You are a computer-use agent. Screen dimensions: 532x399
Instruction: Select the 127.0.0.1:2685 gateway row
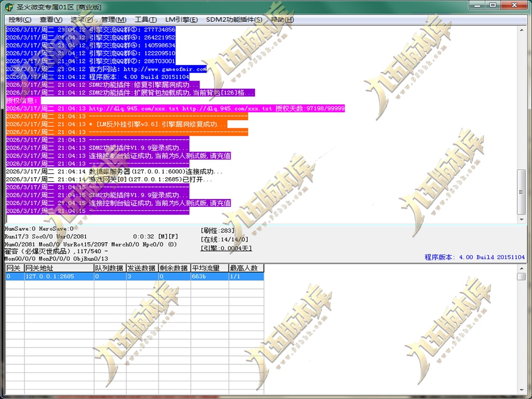click(135, 276)
